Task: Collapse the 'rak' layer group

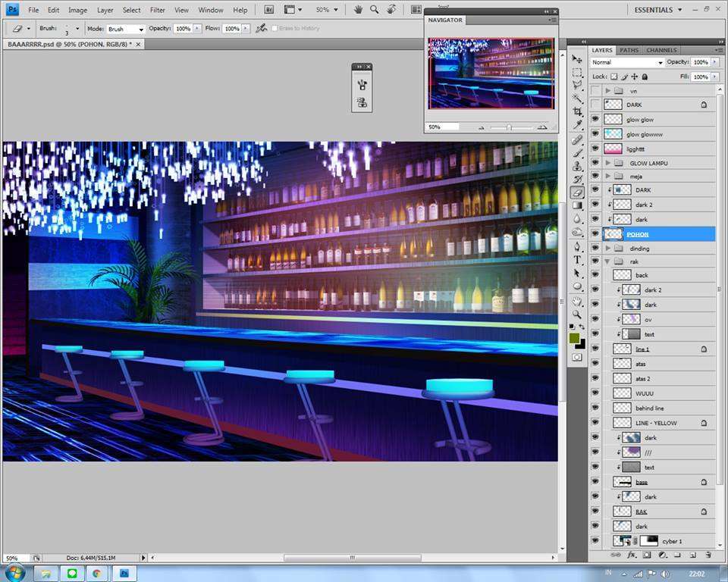Action: (x=608, y=261)
